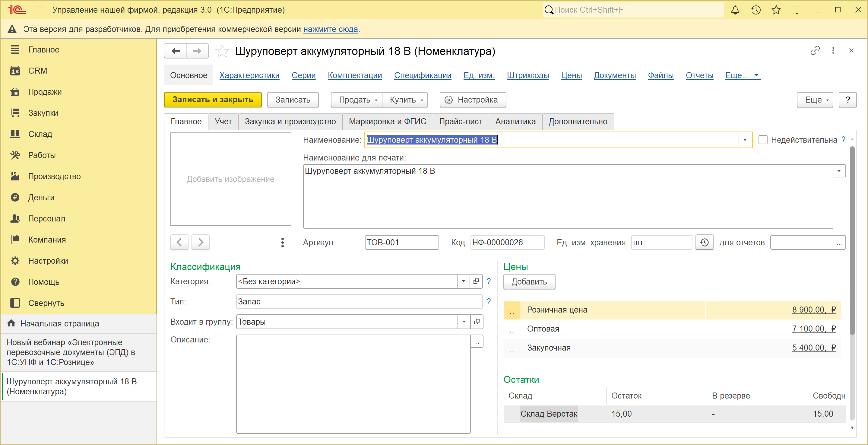Expand the Категория dropdown arrow
The height and width of the screenshot is (445, 868).
point(463,281)
